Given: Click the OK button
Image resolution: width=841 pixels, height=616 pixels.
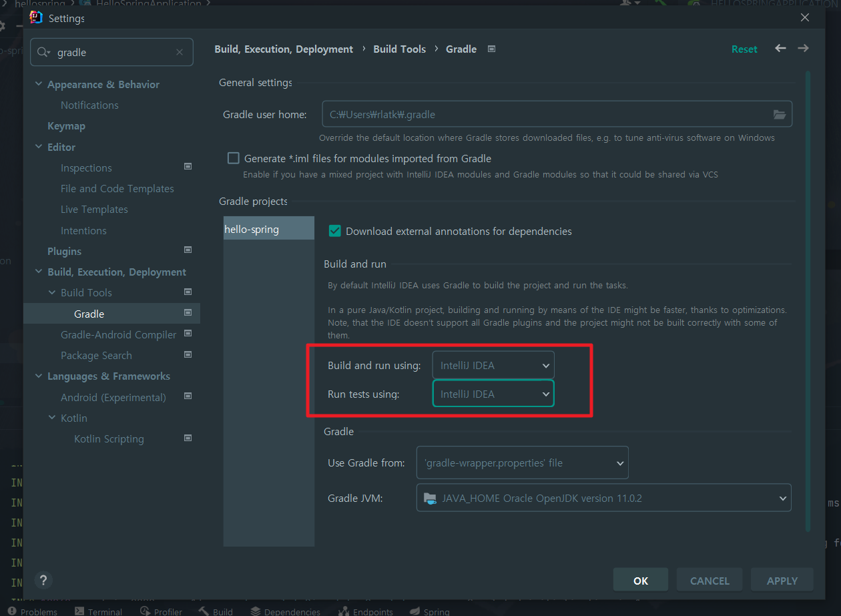Looking at the screenshot, I should [x=641, y=581].
